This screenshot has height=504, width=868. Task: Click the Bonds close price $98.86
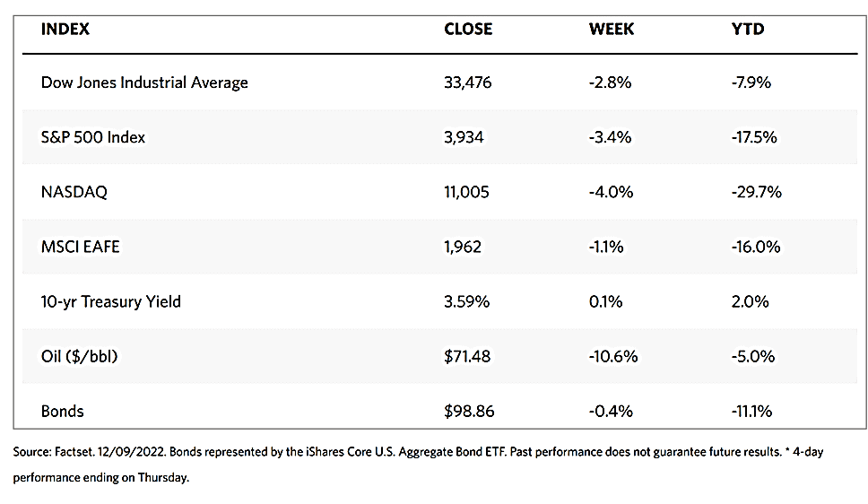point(469,411)
